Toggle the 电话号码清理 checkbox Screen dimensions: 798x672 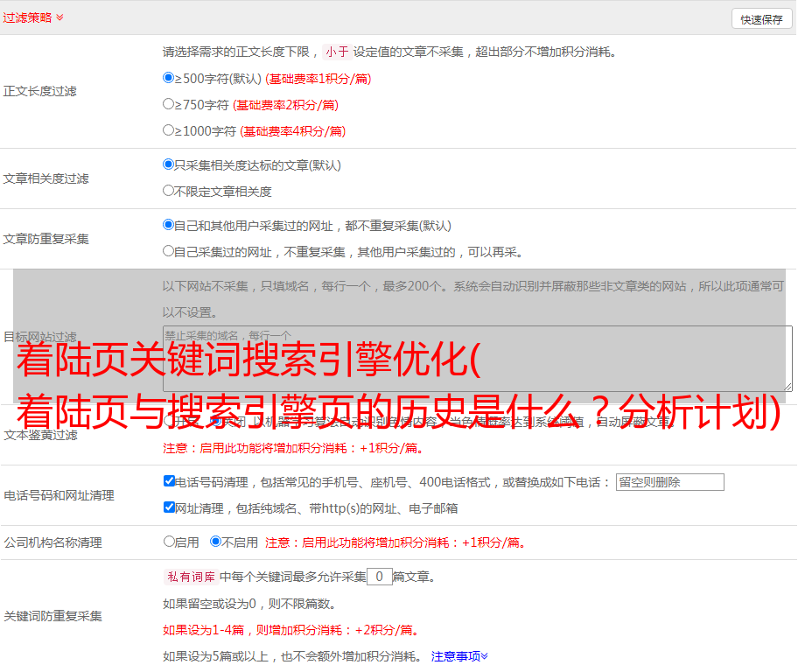point(169,481)
